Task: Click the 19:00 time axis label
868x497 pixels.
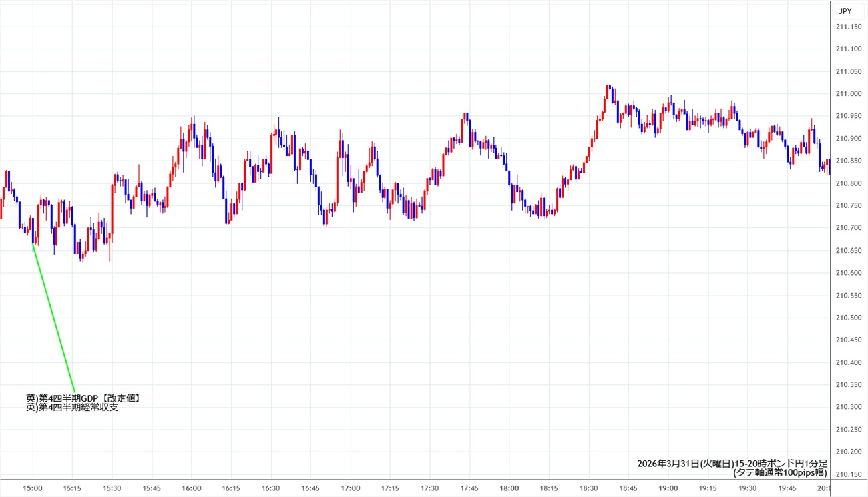Action: 668,488
